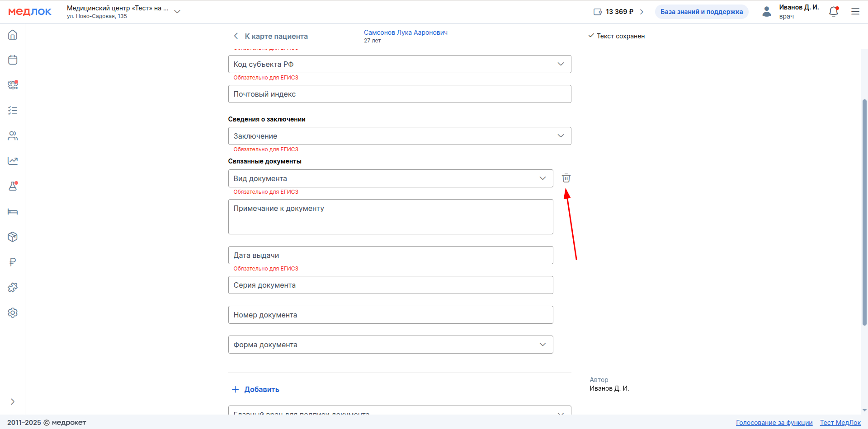Click the Почтовый индекс input field
Image resolution: width=868 pixels, height=429 pixels.
click(x=399, y=94)
